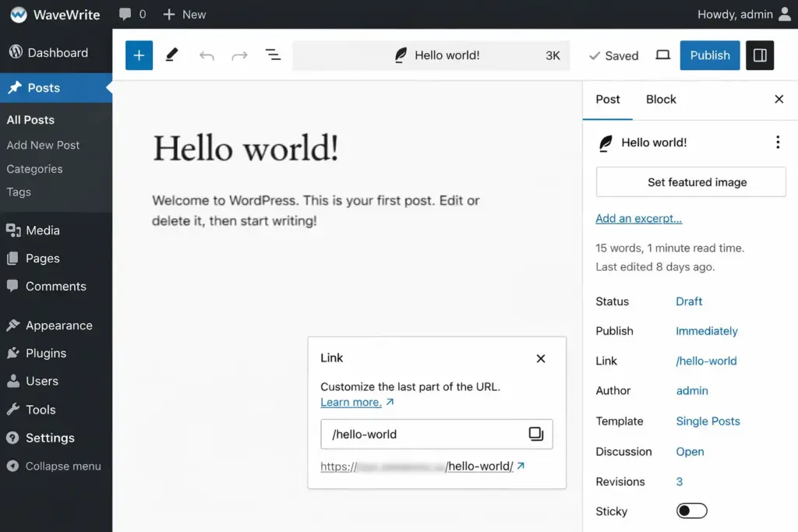Close the Link popover
Viewport: 798px width, 532px height.
[x=541, y=358]
